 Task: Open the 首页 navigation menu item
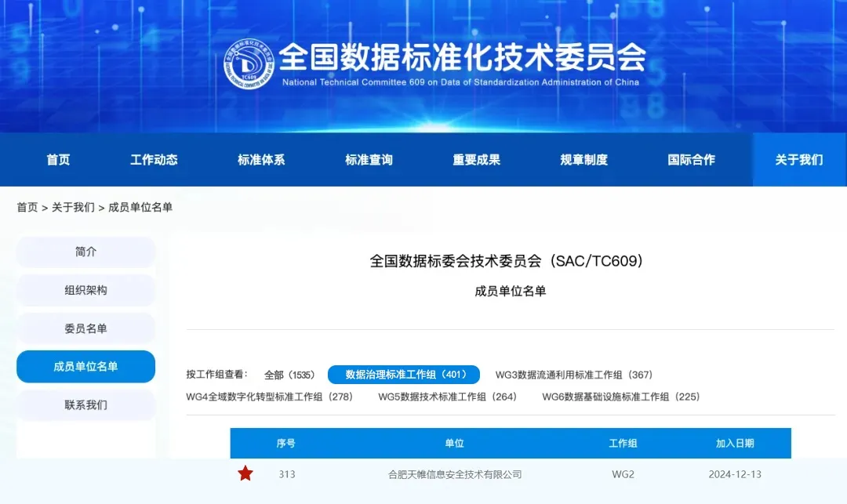[58, 160]
